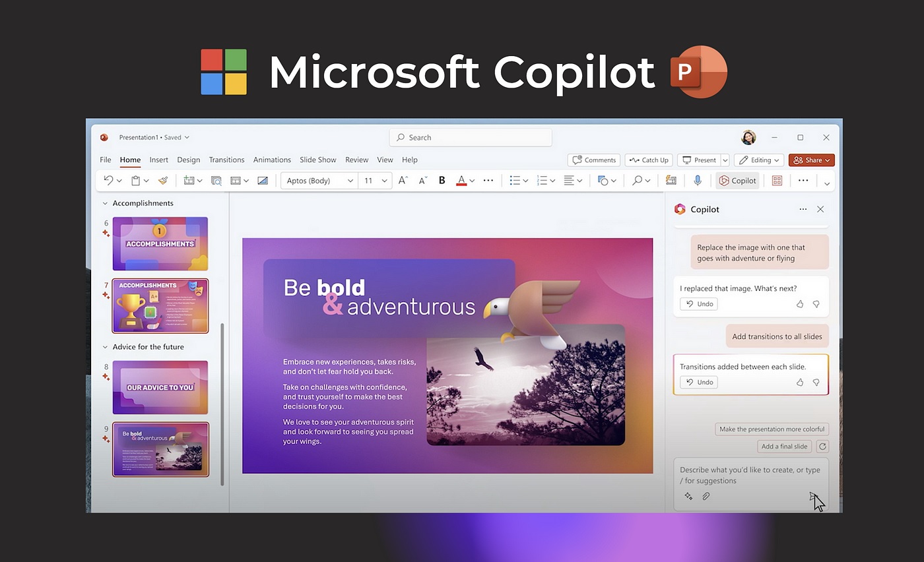Screen dimensions: 924x562
Task: Undo the transitions added by Copilot
Action: tap(699, 382)
